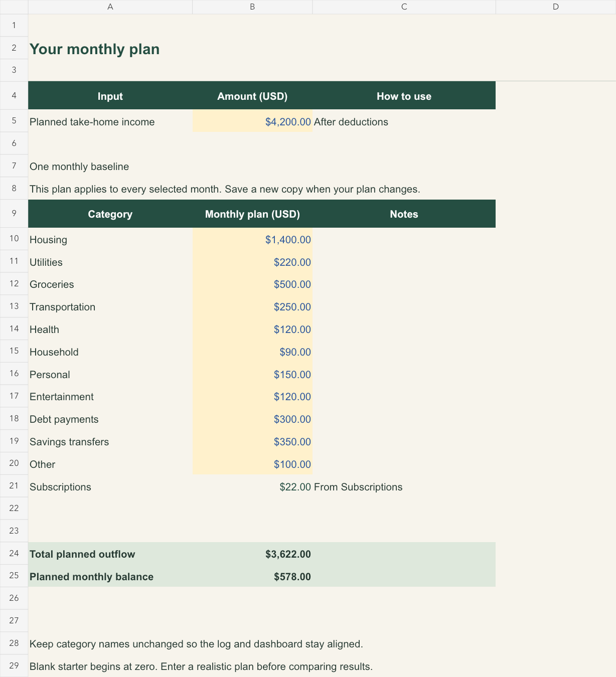Select Personal amount $150.00
Screen dimensions: 616x677
252,374
